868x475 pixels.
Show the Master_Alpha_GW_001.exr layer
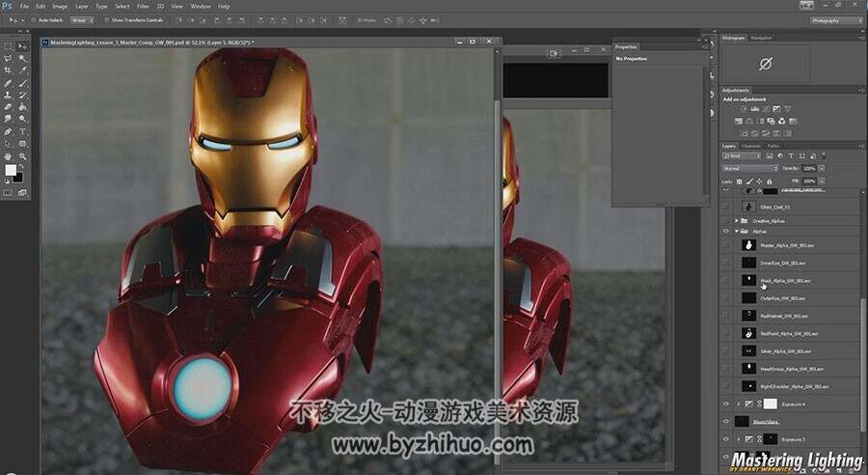pyautogui.click(x=725, y=245)
